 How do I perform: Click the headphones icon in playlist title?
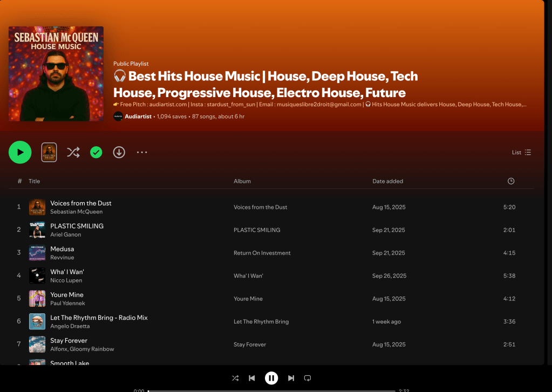[120, 76]
